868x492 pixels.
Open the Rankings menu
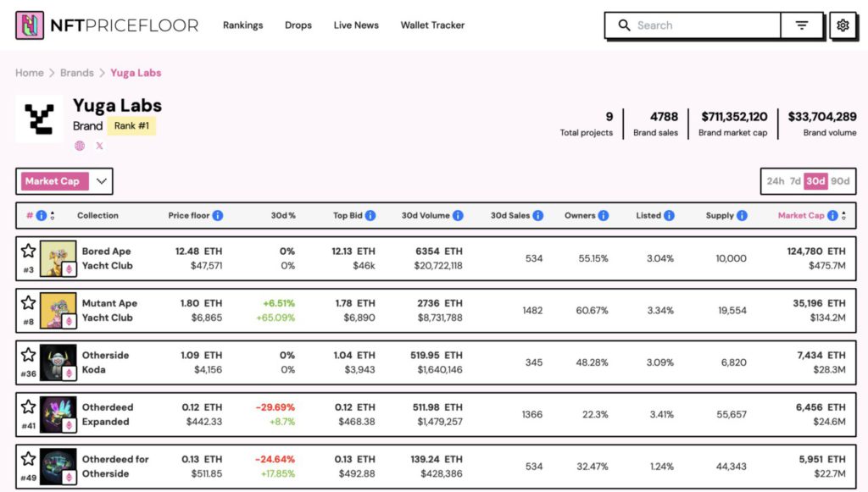tap(242, 25)
